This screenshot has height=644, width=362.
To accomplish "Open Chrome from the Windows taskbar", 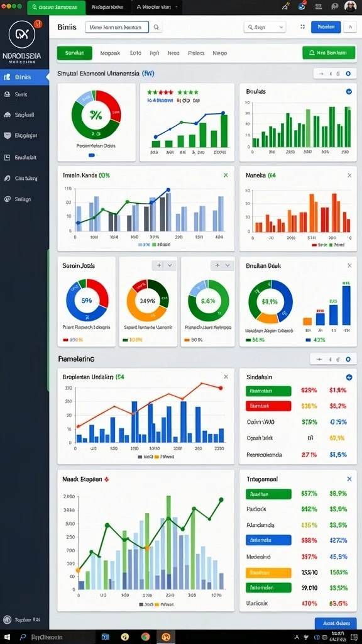I will (x=145, y=636).
